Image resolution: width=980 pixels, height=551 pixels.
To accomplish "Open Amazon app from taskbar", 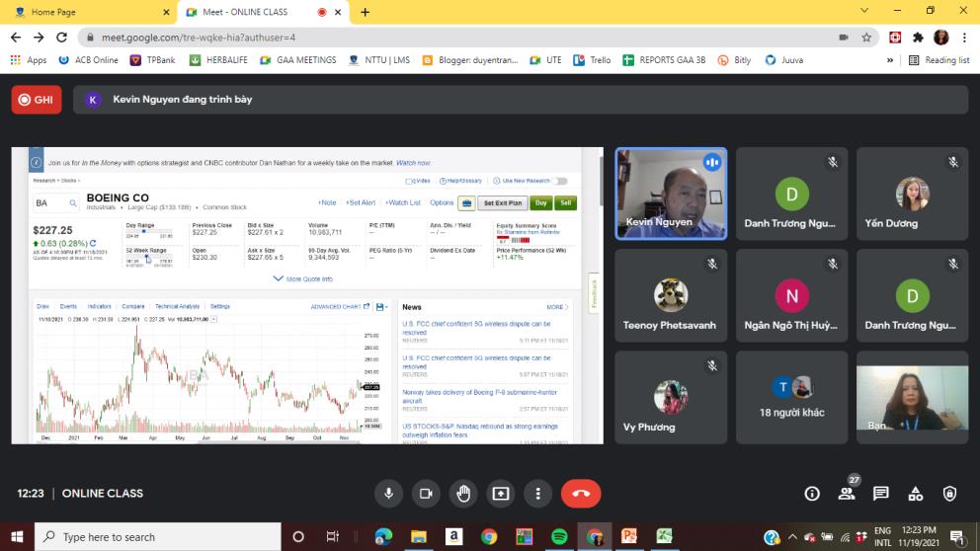I will (x=453, y=536).
